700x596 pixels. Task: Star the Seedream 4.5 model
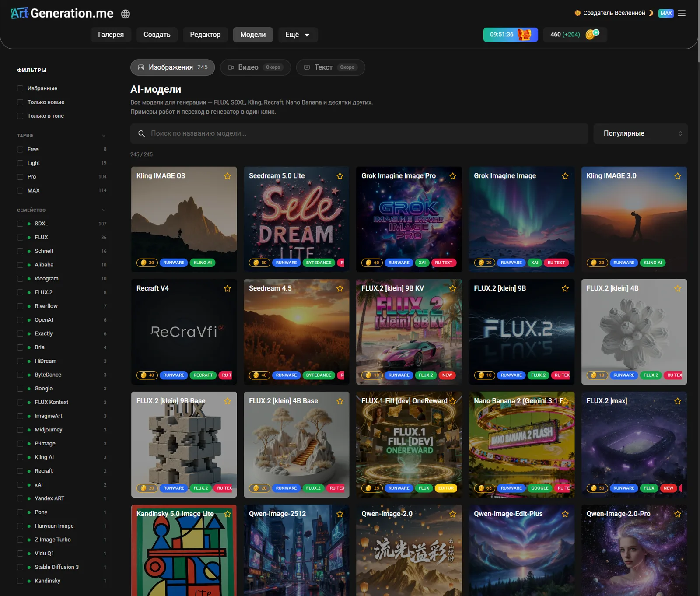[x=340, y=288]
